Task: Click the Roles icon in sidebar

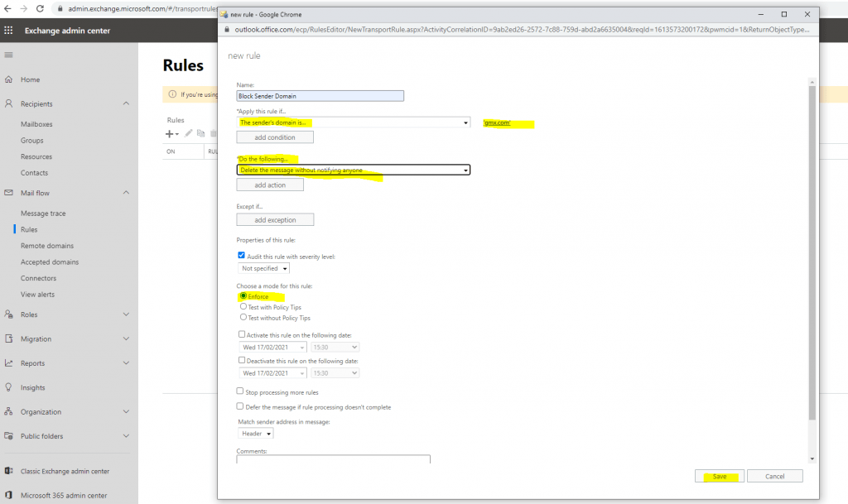Action: pos(8,314)
